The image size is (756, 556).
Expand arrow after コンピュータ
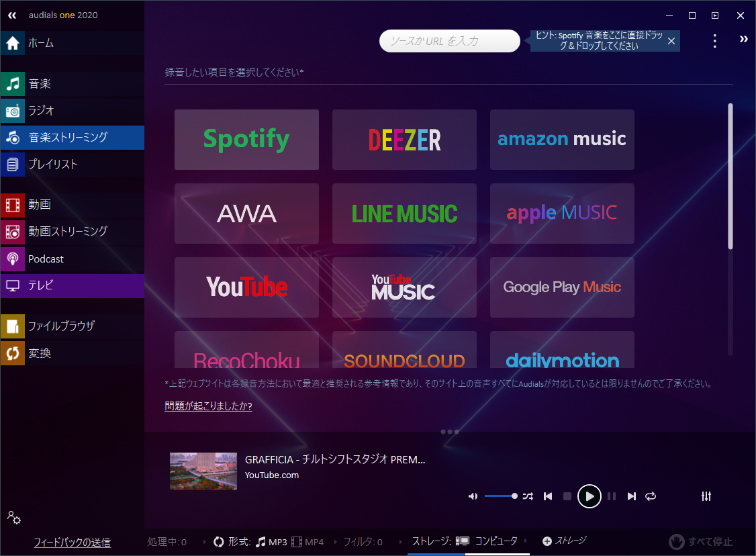(x=525, y=541)
